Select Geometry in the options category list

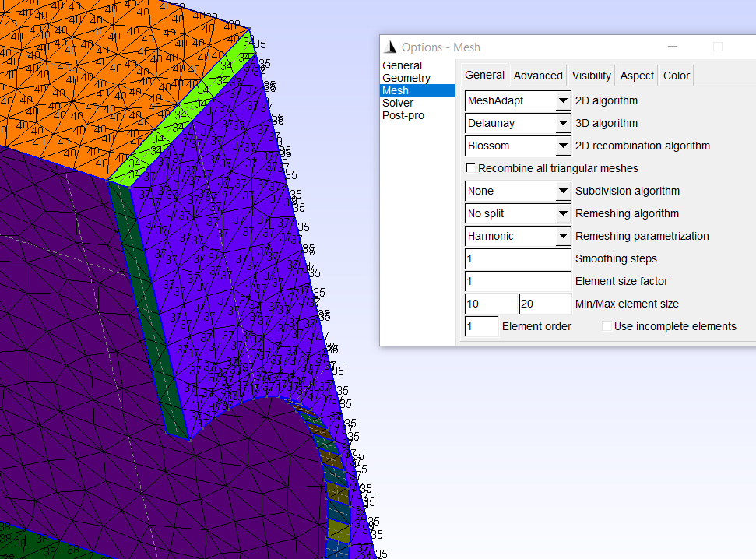click(406, 78)
